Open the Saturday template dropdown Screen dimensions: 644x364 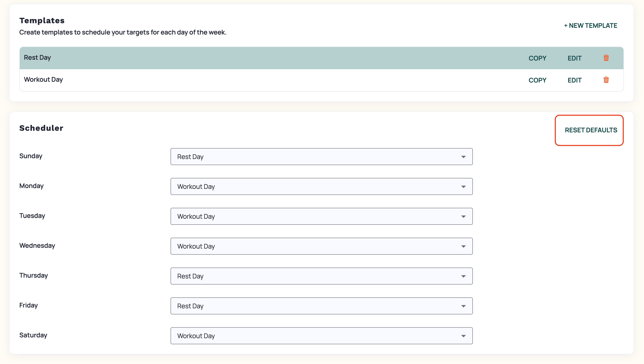(322, 336)
